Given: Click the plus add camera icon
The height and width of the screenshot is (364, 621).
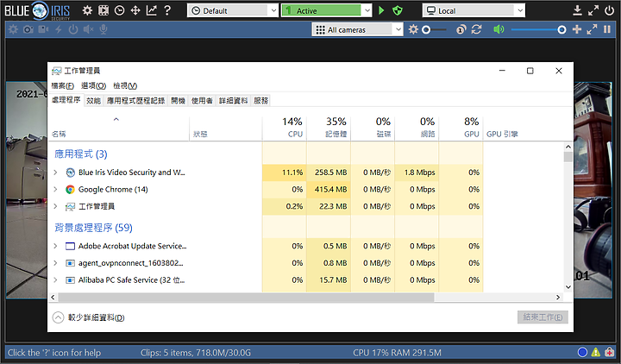Looking at the screenshot, I should [577, 29].
